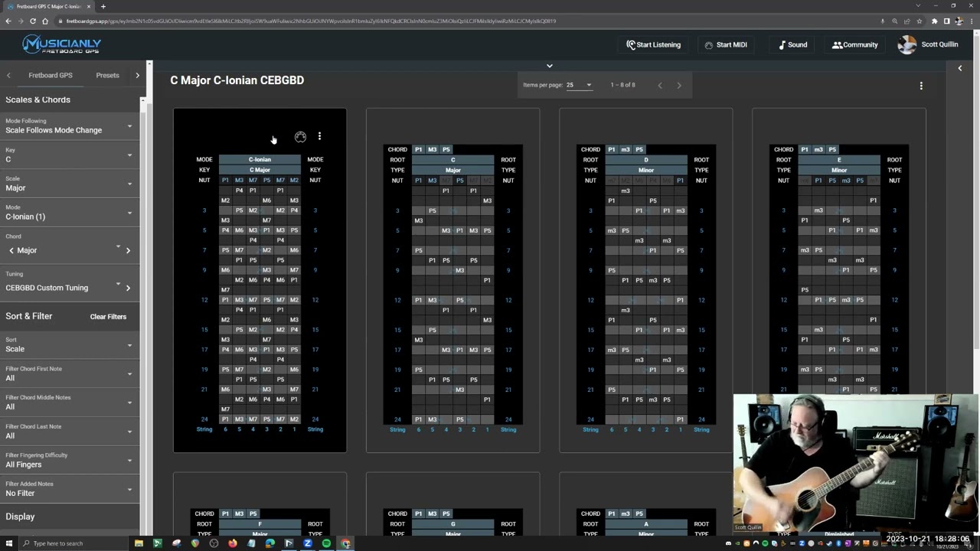Viewport: 980px width, 551px height.
Task: Open the Scale dropdown set to Major
Action: (69, 184)
